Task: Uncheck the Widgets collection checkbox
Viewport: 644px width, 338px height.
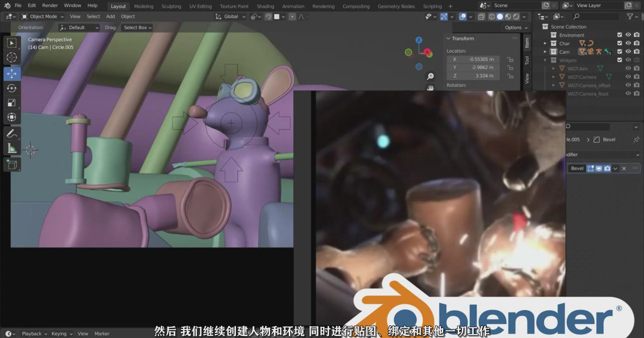Action: pos(620,60)
